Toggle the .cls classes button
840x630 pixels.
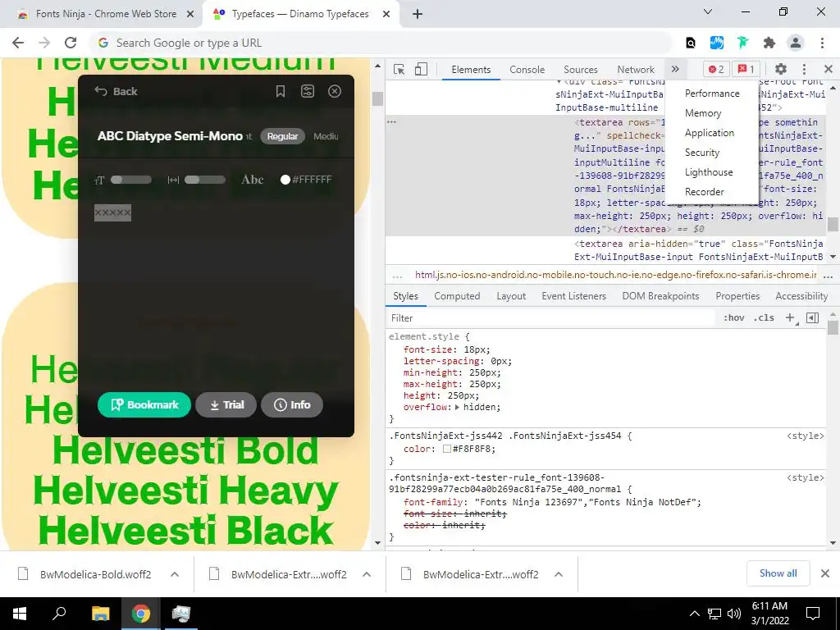pyautogui.click(x=764, y=318)
